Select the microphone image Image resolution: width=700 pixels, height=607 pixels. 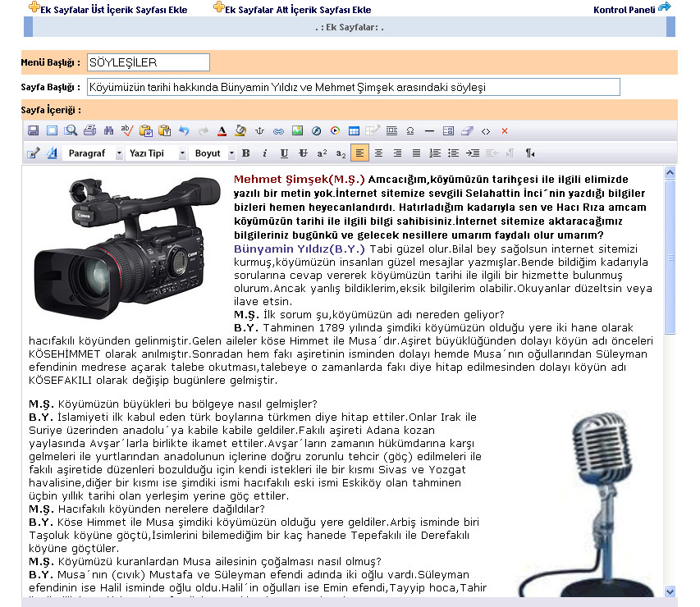pos(588,504)
